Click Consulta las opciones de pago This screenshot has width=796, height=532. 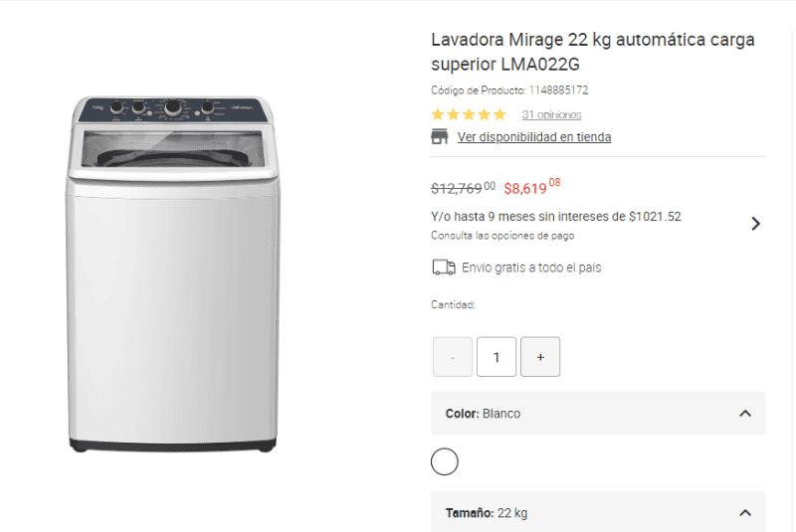[502, 236]
